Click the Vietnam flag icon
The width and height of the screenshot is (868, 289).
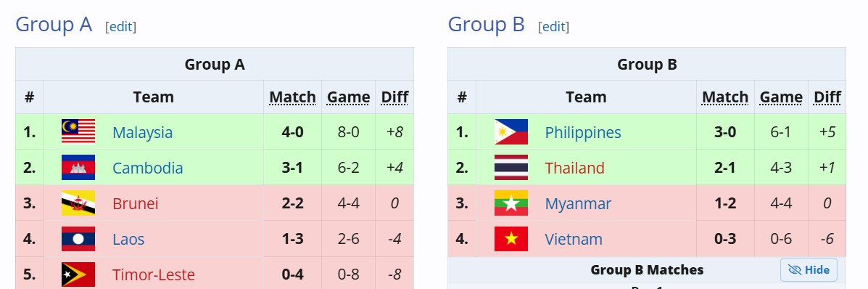[511, 238]
